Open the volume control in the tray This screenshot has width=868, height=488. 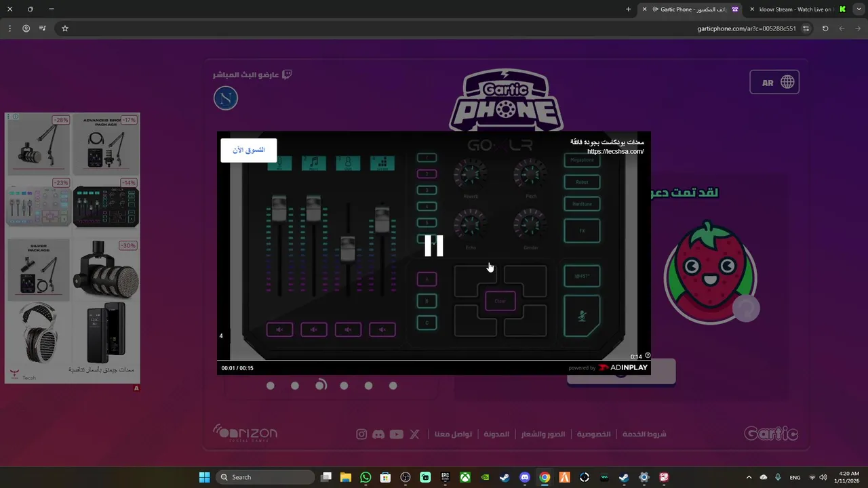click(x=823, y=477)
